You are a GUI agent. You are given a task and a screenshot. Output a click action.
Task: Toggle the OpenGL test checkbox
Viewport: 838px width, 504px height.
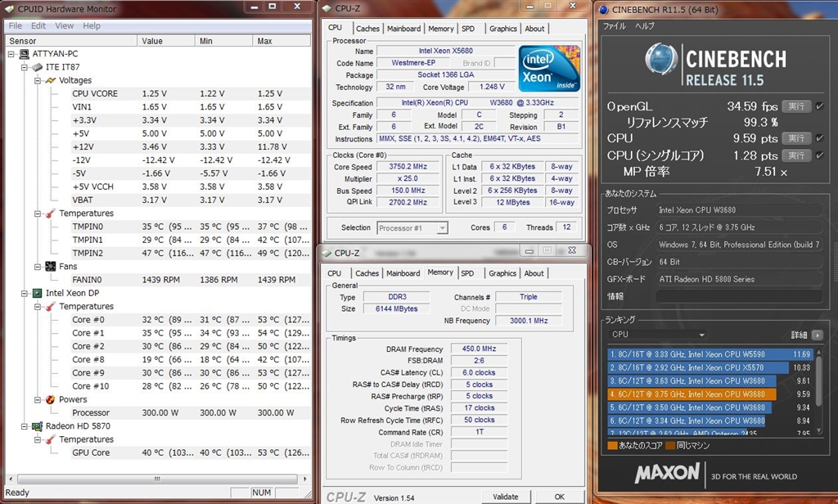pos(820,106)
